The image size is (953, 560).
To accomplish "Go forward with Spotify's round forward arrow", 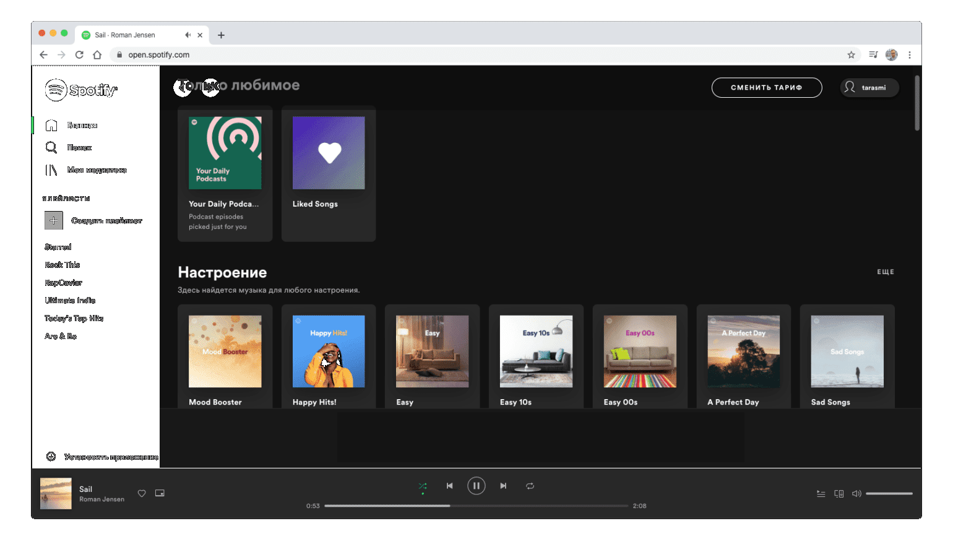I will (x=211, y=87).
